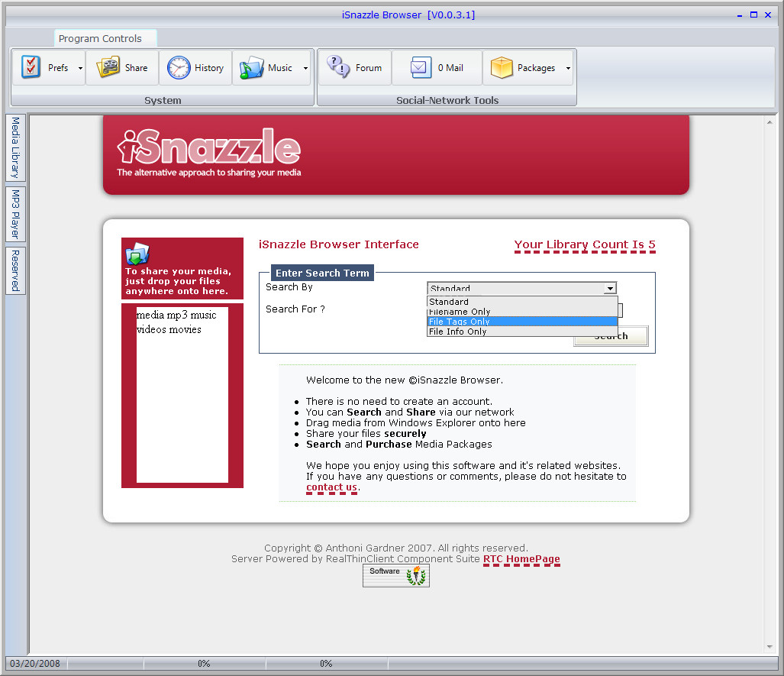Choose File Info Only search option
784x676 pixels.
click(522, 332)
